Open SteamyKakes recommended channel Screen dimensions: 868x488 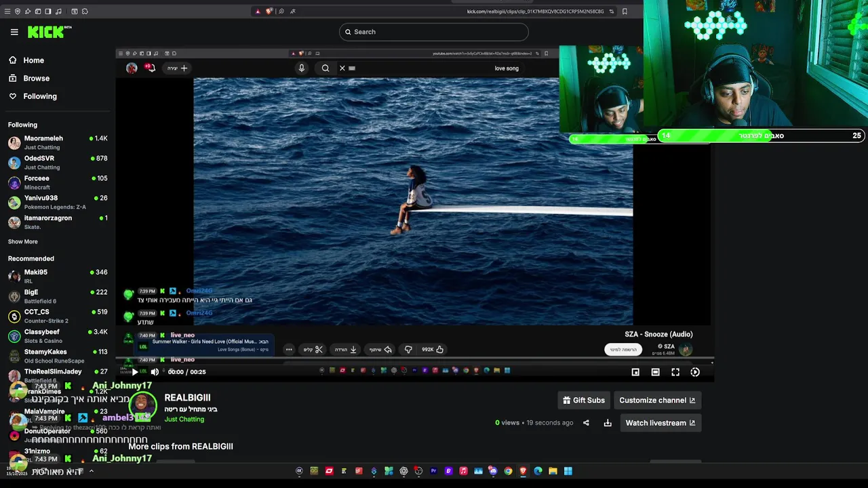point(58,356)
